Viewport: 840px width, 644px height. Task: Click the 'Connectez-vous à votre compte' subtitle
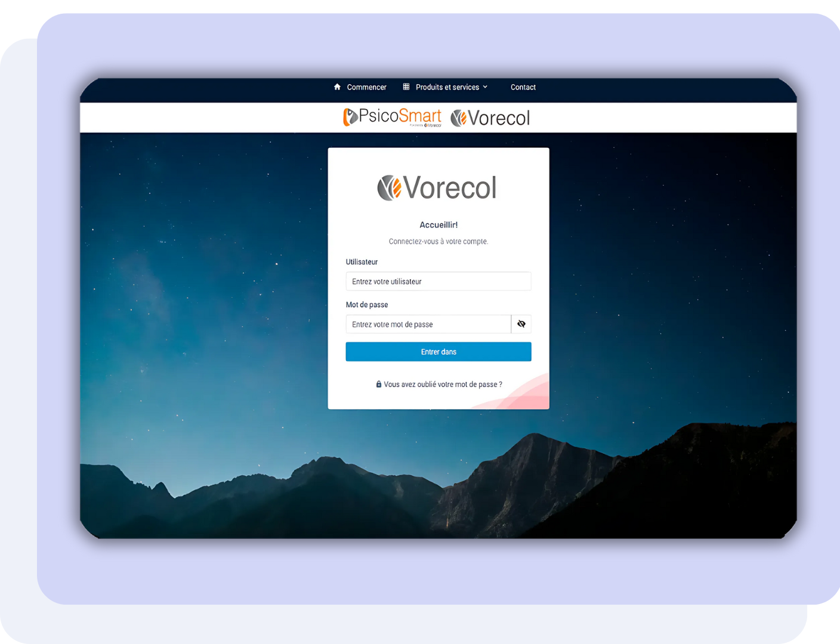click(x=438, y=241)
